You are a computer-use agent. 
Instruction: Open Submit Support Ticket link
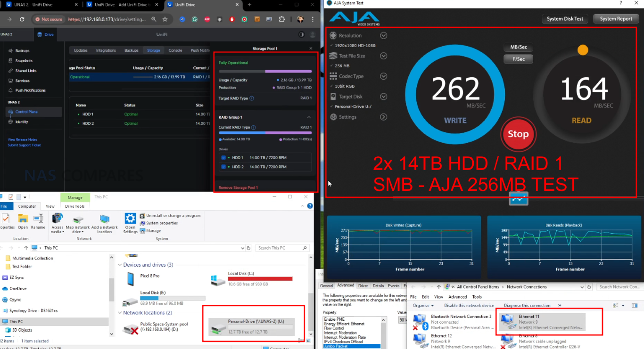[24, 145]
